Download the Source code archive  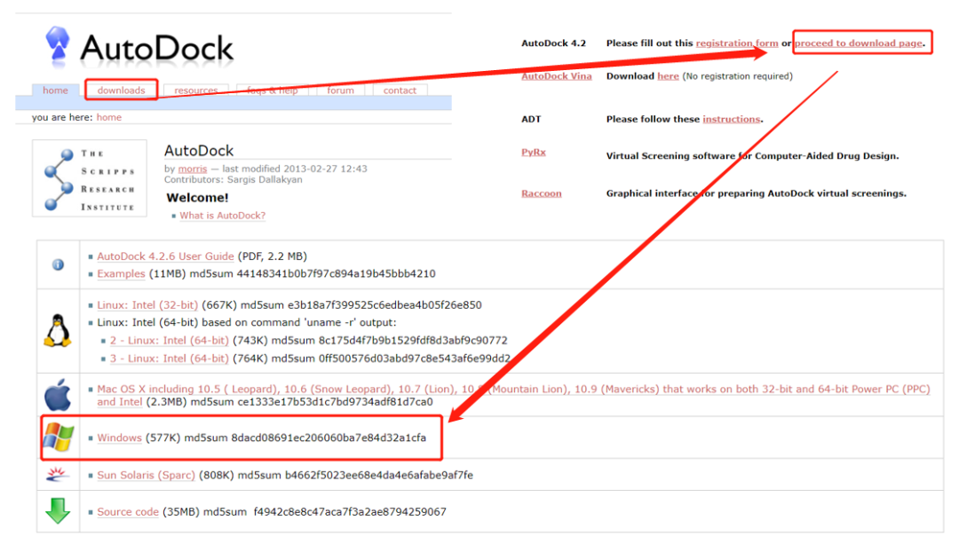point(128,512)
